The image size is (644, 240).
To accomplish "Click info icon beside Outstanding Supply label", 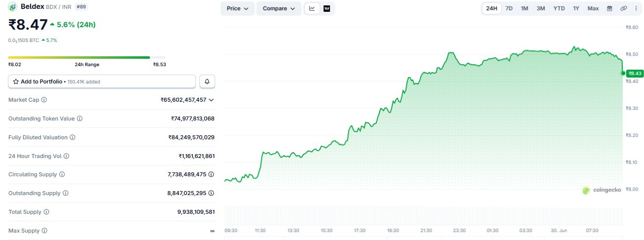I will [x=66, y=193].
